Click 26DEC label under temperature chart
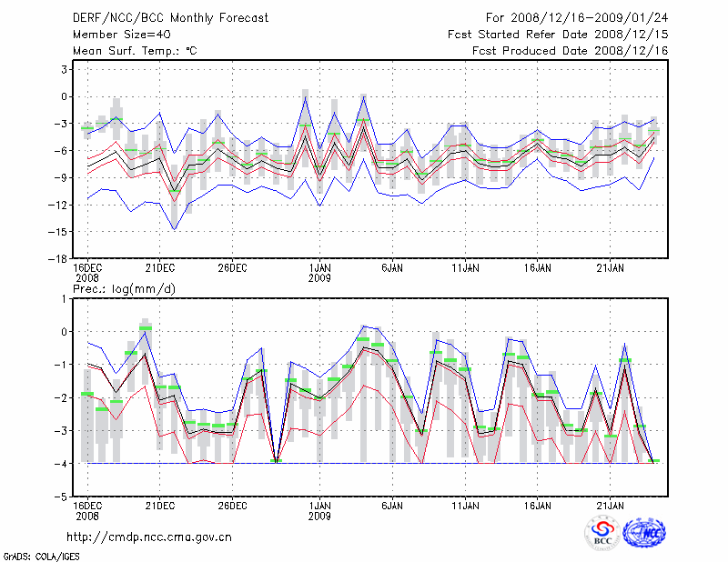 [233, 267]
